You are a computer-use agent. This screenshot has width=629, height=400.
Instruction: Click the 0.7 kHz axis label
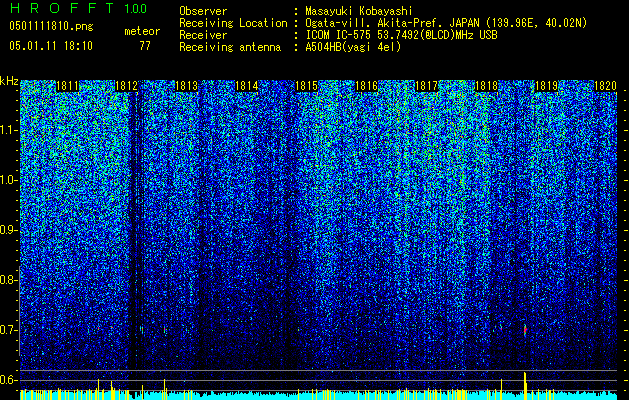[x=8, y=330]
